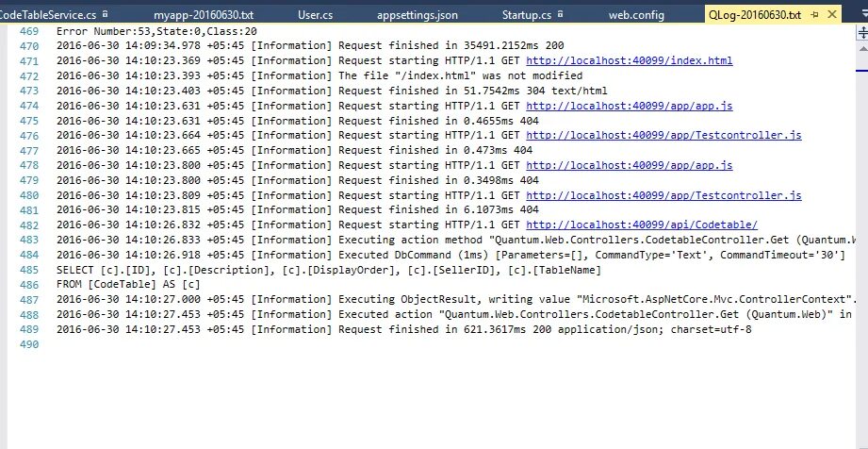Open the myapp-20160630.txt tab
The height and width of the screenshot is (449, 868).
[x=204, y=15]
